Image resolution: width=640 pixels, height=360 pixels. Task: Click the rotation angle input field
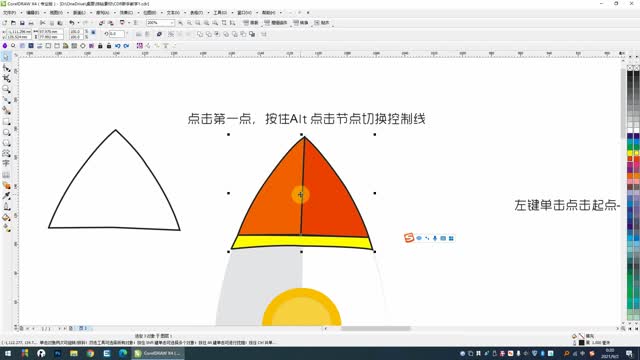(117, 34)
